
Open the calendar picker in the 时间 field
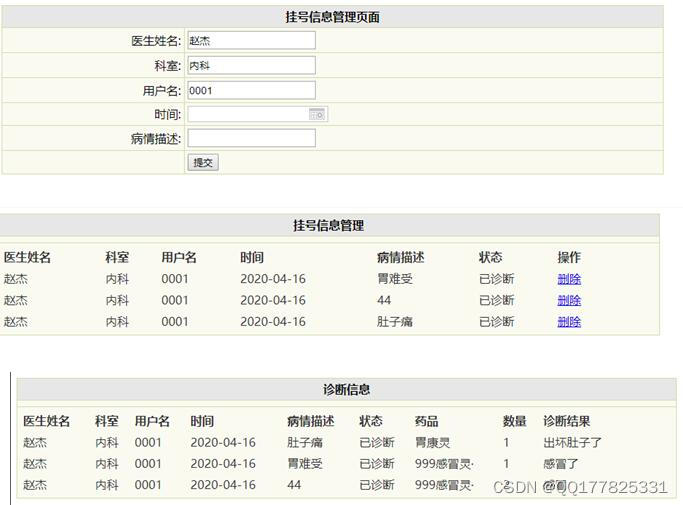[317, 115]
